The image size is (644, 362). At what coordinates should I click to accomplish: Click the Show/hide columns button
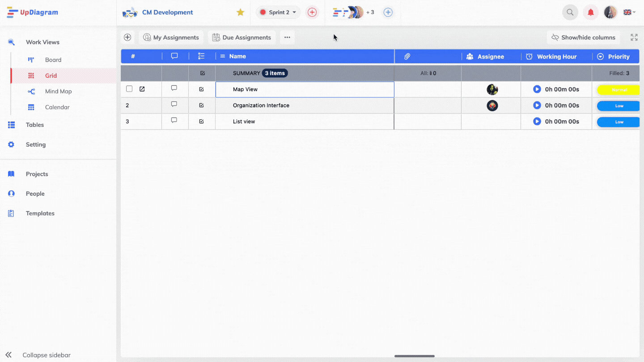point(583,38)
